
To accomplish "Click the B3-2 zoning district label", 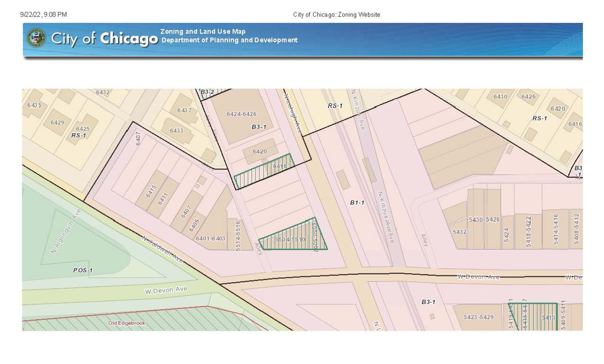I will click(207, 92).
